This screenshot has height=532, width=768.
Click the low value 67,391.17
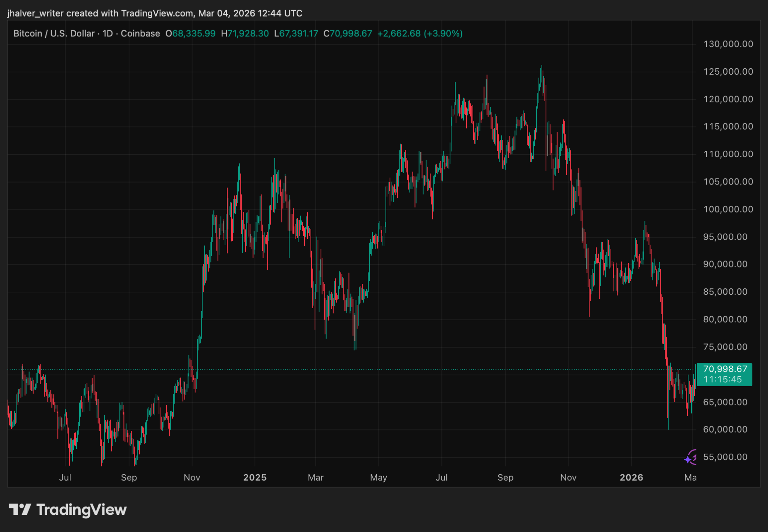click(x=298, y=34)
